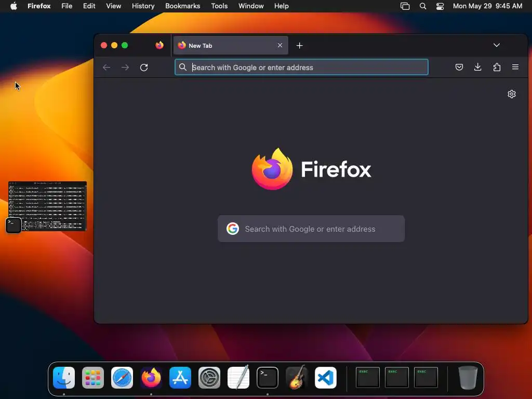
Task: Open the View menu
Action: [x=113, y=6]
